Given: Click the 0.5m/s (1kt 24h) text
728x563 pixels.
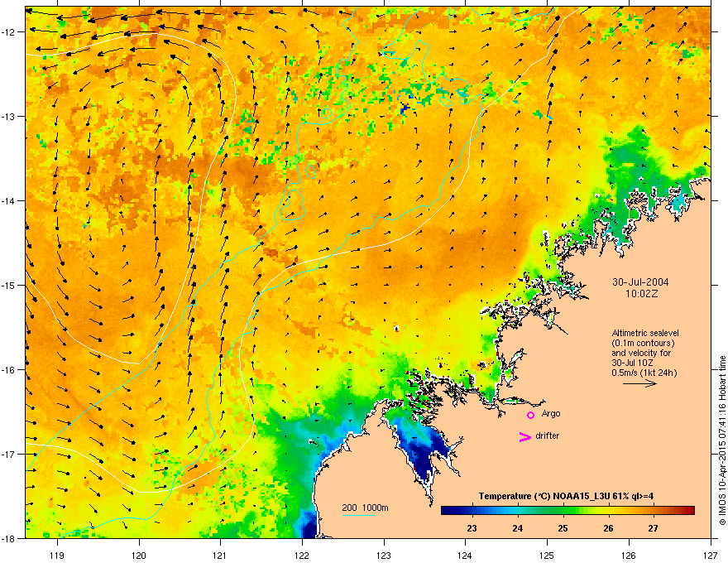Looking at the screenshot, I should [644, 373].
